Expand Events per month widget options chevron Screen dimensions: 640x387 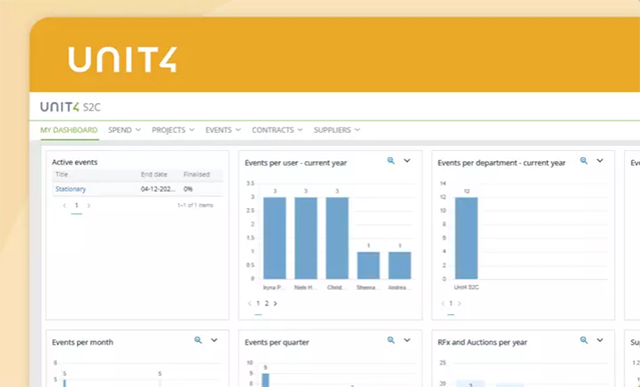[214, 340]
